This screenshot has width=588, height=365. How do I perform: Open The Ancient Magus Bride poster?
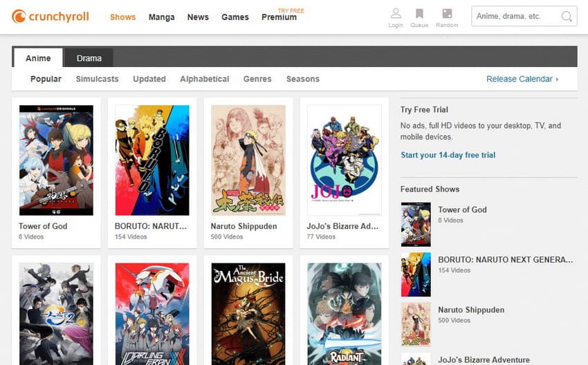[248, 314]
